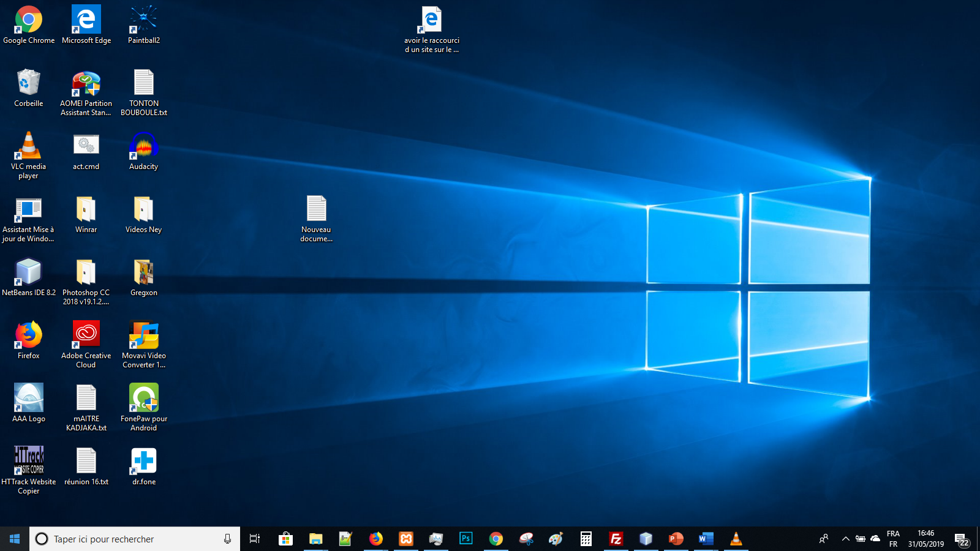Select the 'avoir le raccourci d un site' shortcut
This screenshot has height=551, width=980.
432,29
